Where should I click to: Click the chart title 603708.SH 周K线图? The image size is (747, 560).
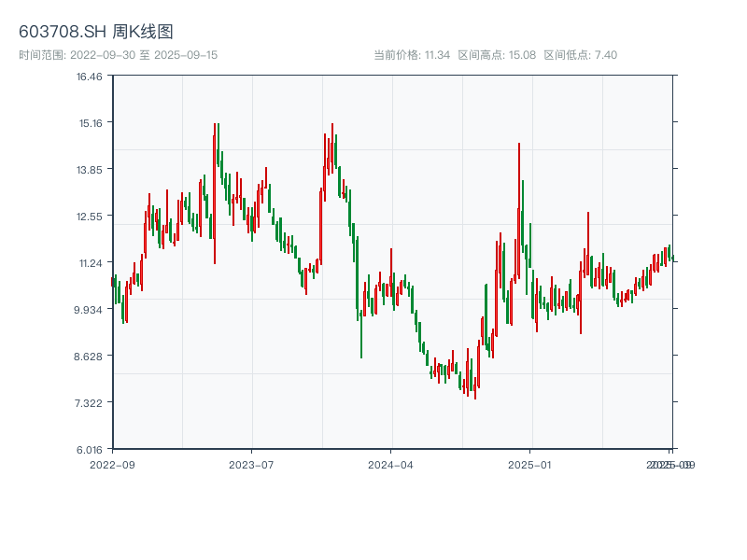(x=96, y=32)
